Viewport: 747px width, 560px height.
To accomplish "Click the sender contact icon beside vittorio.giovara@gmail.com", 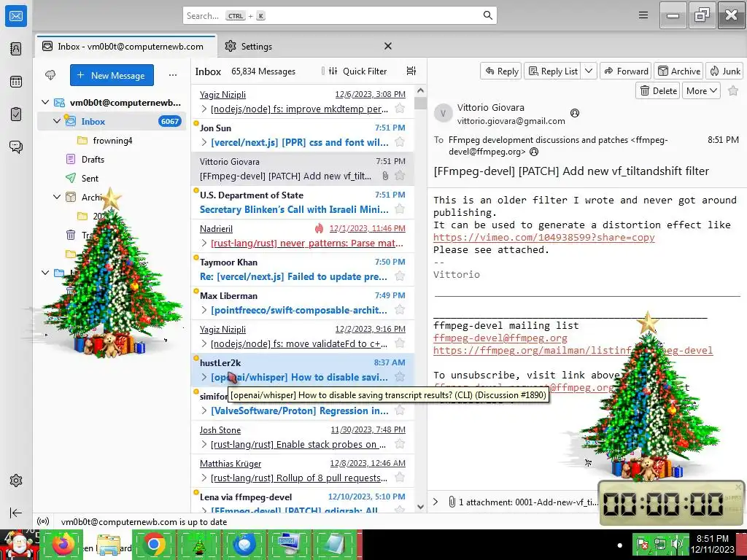I will (x=575, y=113).
